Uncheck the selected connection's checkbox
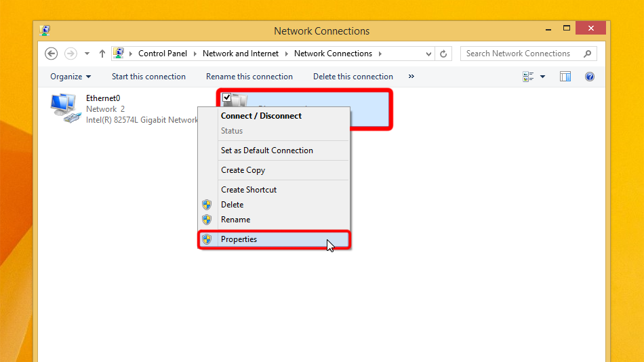 click(x=227, y=98)
